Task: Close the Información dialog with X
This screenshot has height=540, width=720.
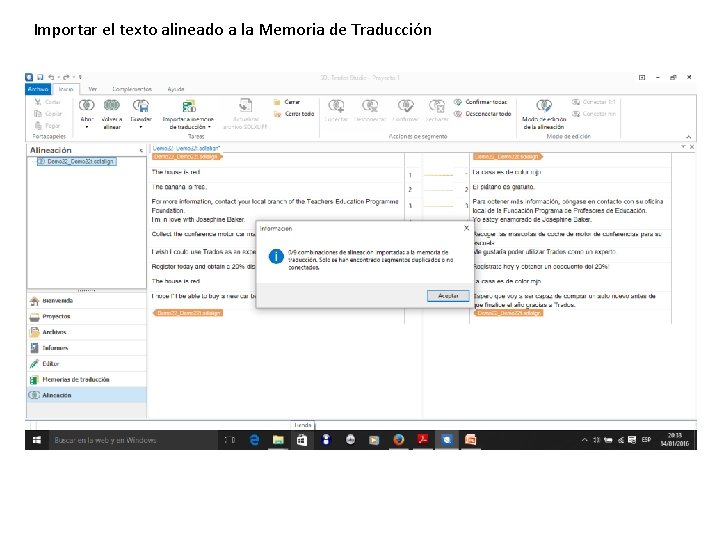Action: (467, 228)
